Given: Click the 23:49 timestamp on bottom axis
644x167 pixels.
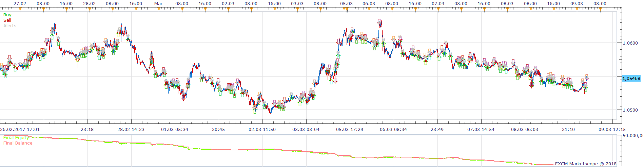Looking at the screenshot, I should pos(437,130).
